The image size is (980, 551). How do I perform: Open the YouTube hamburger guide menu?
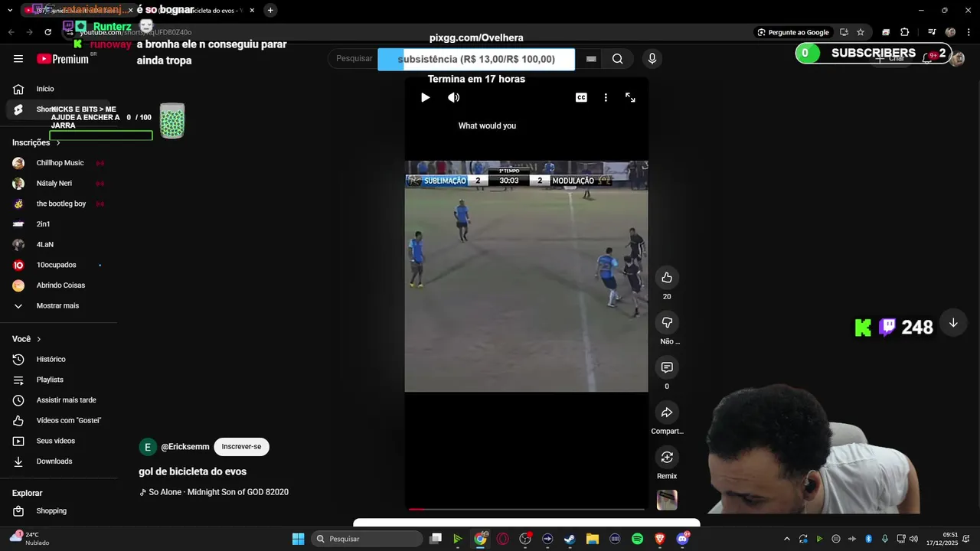pyautogui.click(x=18, y=59)
